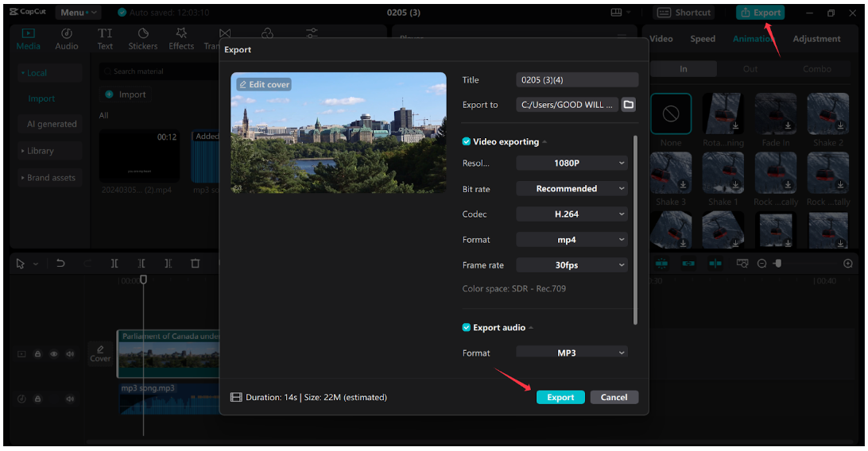Toggle preview axis in timeline toolbar
868x451 pixels.
[715, 264]
